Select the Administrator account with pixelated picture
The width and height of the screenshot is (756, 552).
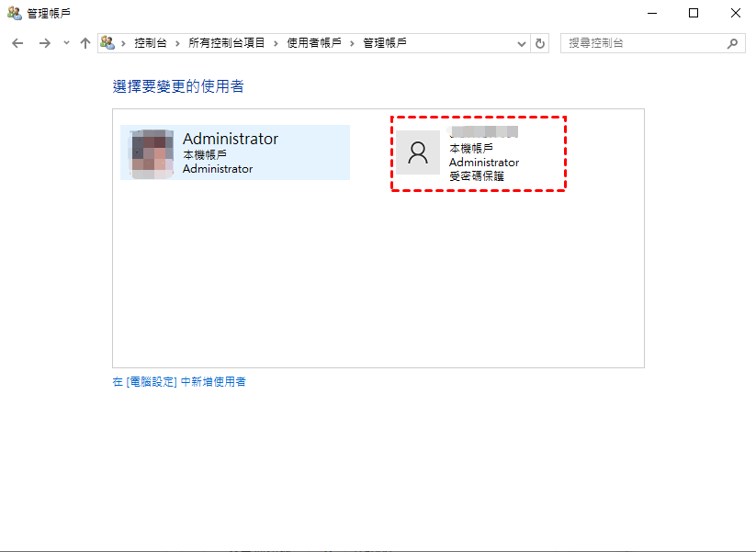[x=235, y=152]
